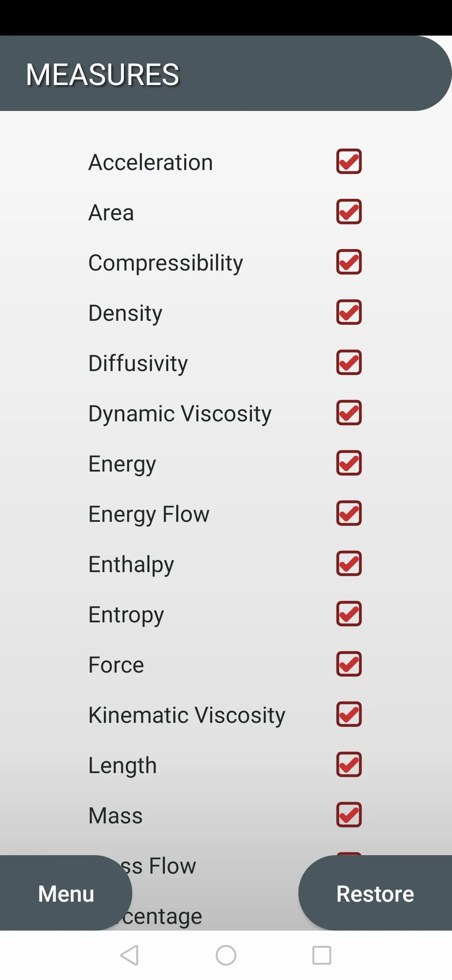Tap the Android back navigation icon
Viewport: 452px width, 980px height.
pos(129,955)
